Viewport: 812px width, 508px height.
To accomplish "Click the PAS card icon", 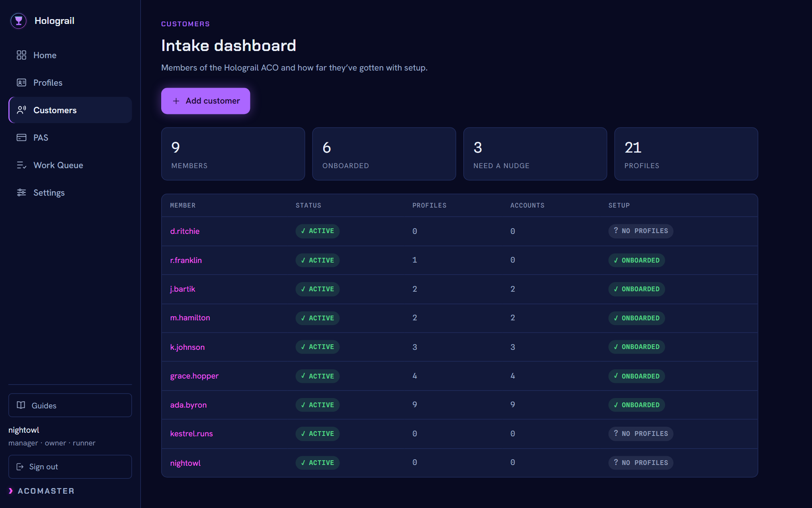I will click(21, 137).
